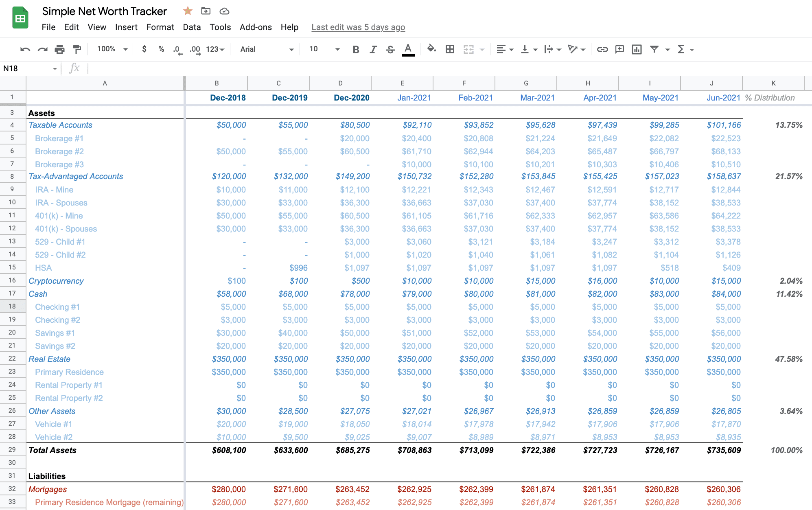
Task: Click the Name Box cell reference field N18
Action: [x=30, y=68]
